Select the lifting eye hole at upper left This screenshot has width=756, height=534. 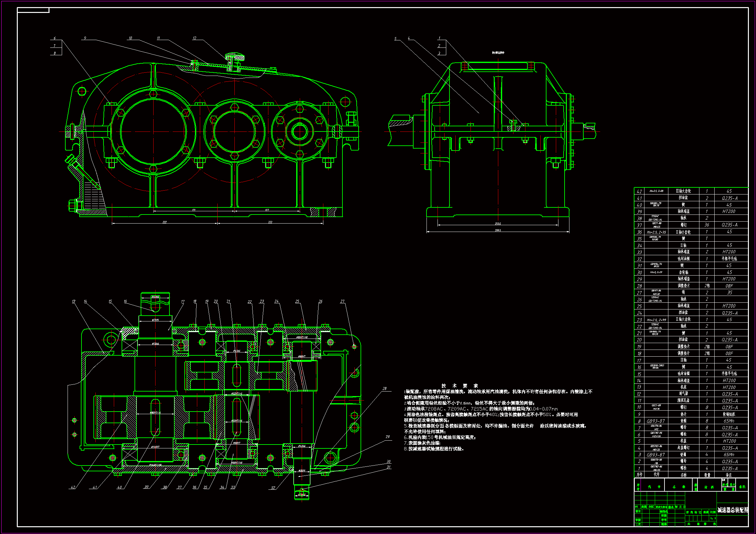82,91
